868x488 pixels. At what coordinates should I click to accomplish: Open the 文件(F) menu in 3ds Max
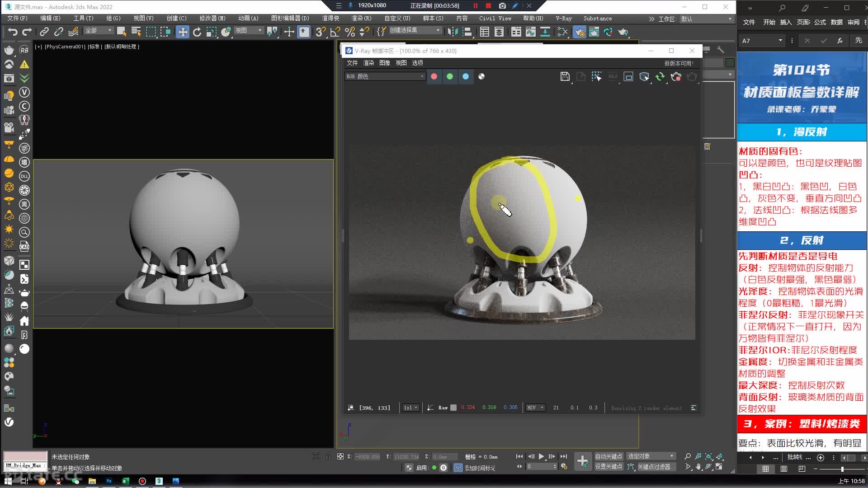click(x=18, y=19)
